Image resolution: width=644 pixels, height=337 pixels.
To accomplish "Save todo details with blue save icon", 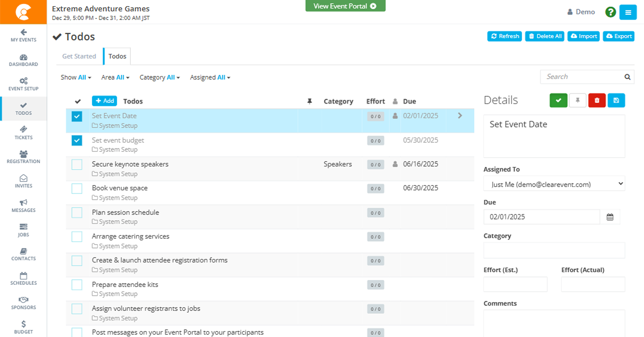I will [x=616, y=100].
